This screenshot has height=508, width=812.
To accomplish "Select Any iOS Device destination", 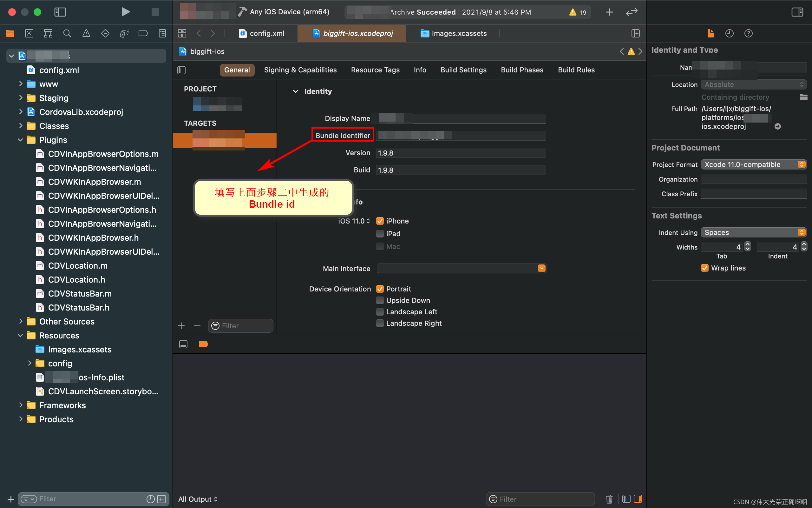I will [x=289, y=12].
